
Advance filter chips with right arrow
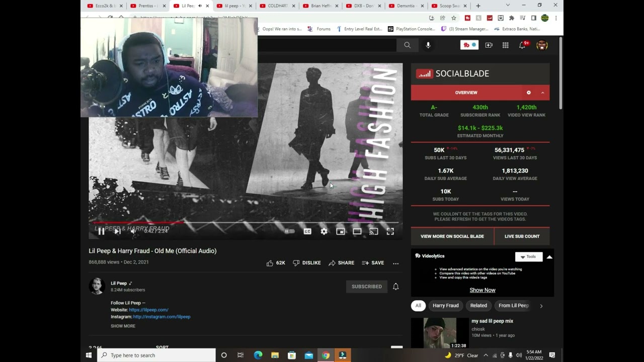[x=541, y=306]
